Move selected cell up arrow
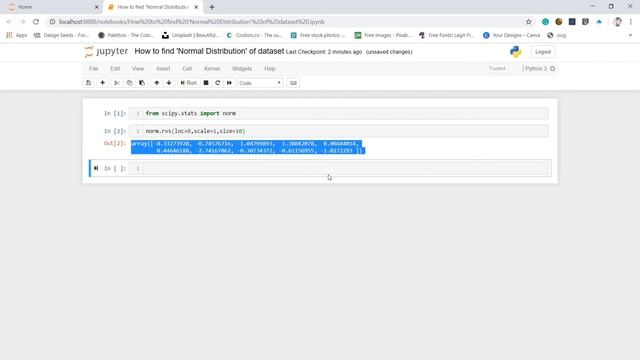The height and width of the screenshot is (360, 640). pyautogui.click(x=156, y=83)
